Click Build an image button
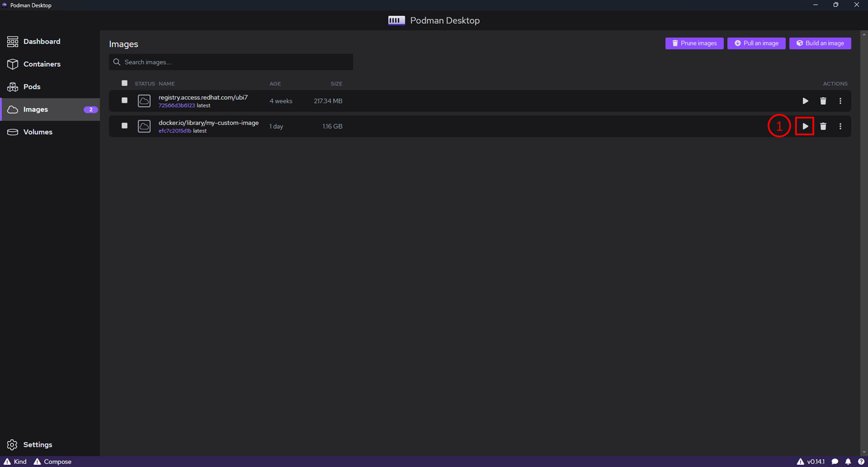 click(820, 43)
